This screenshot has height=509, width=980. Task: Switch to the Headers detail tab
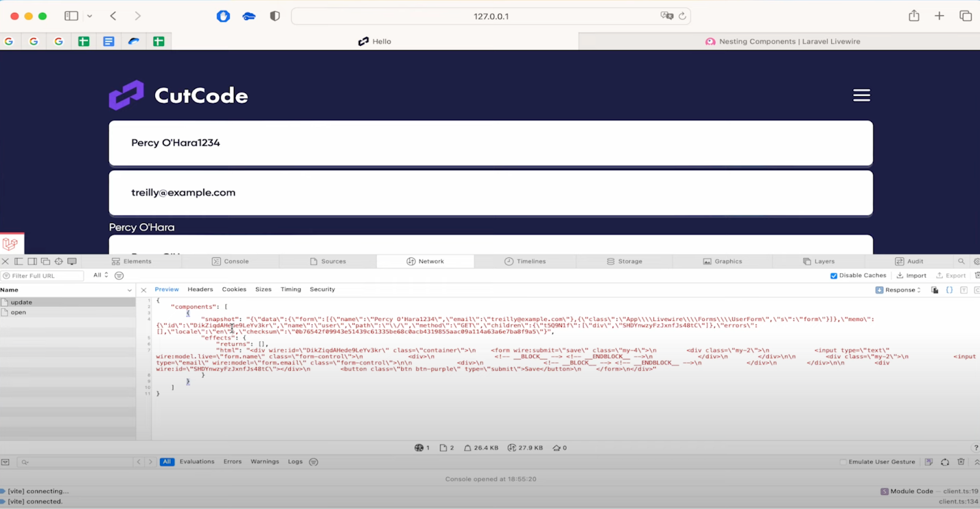200,289
